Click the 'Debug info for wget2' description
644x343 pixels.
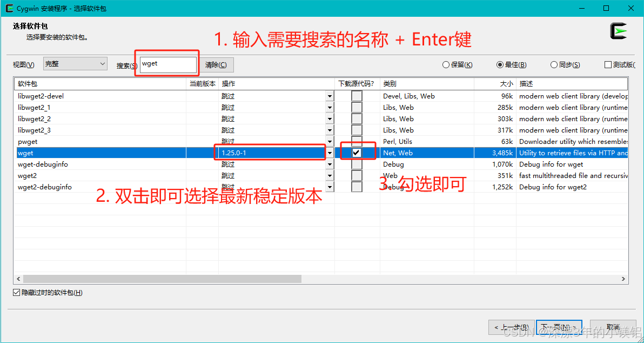[553, 187]
